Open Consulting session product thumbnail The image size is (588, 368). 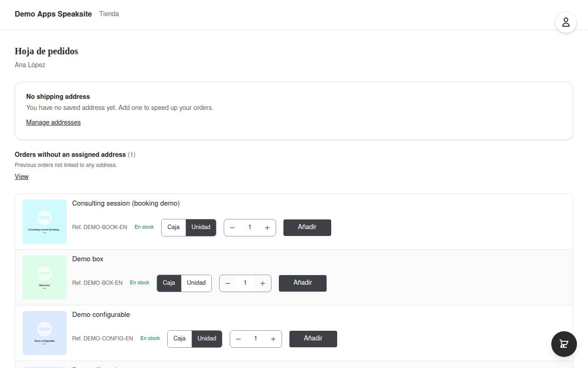45,222
